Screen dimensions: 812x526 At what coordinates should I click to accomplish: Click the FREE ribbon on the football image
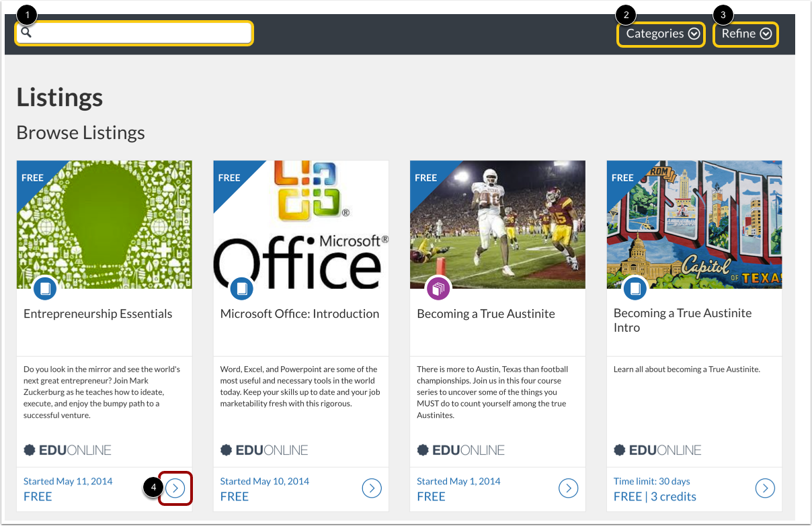tap(426, 177)
